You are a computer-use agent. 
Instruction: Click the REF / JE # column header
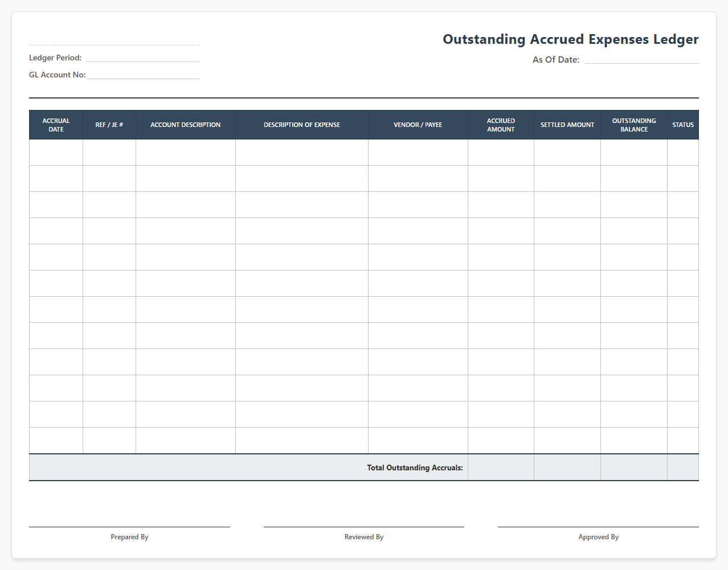click(x=109, y=125)
